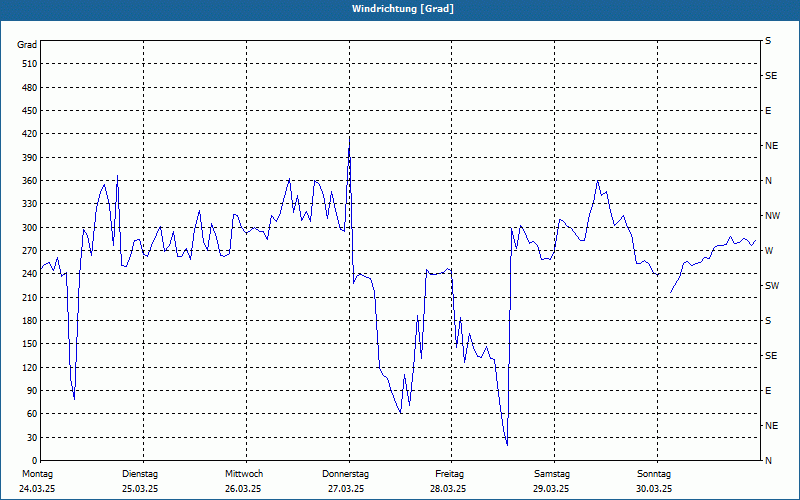Click the Grad axis unit label

tap(27, 45)
